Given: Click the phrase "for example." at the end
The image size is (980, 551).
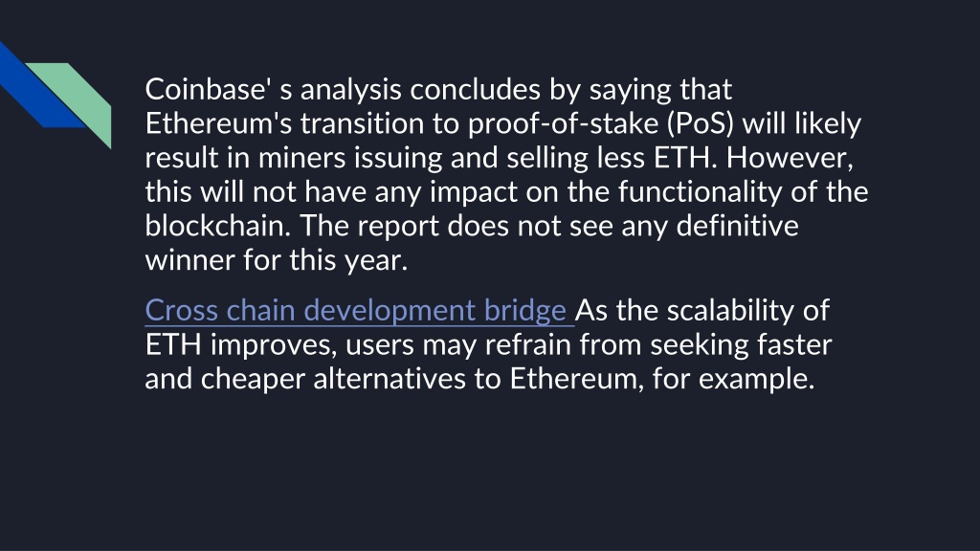Looking at the screenshot, I should pos(734,379).
